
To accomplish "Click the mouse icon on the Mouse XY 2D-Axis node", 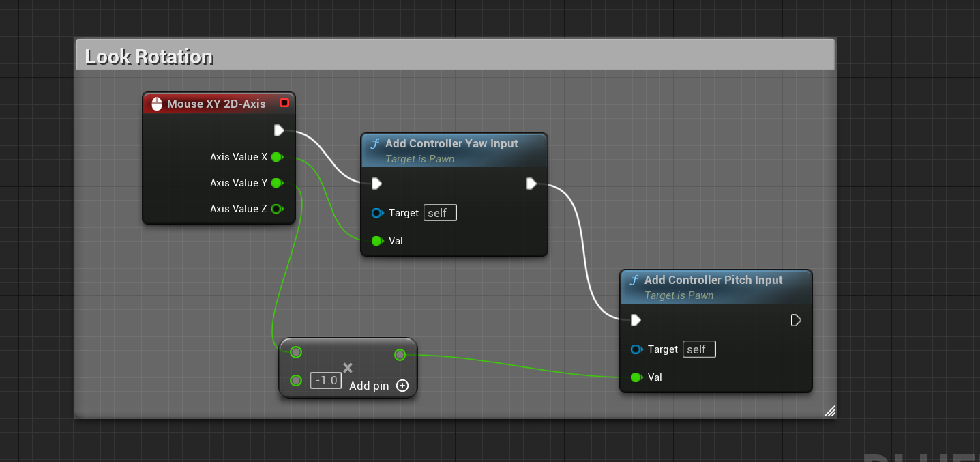I will (156, 104).
